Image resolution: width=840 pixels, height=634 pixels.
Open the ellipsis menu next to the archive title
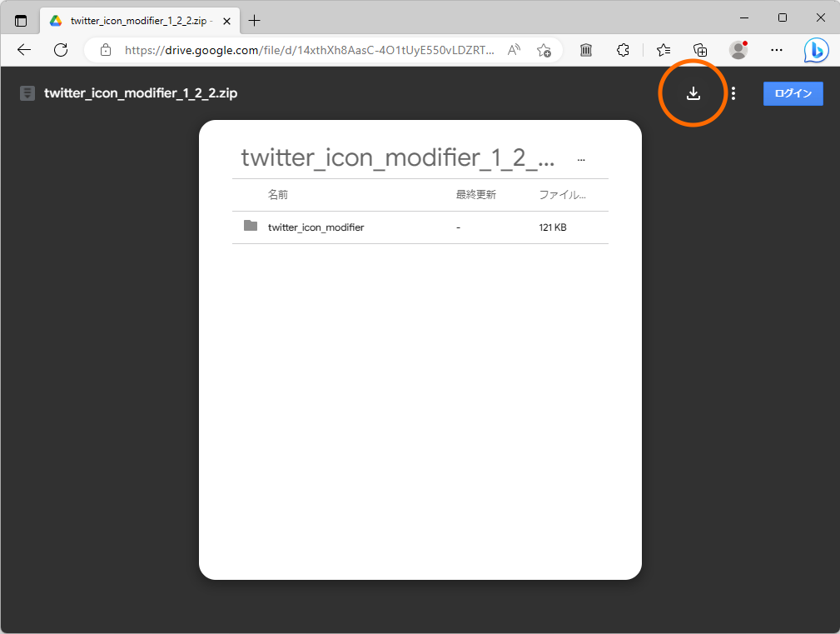point(580,158)
